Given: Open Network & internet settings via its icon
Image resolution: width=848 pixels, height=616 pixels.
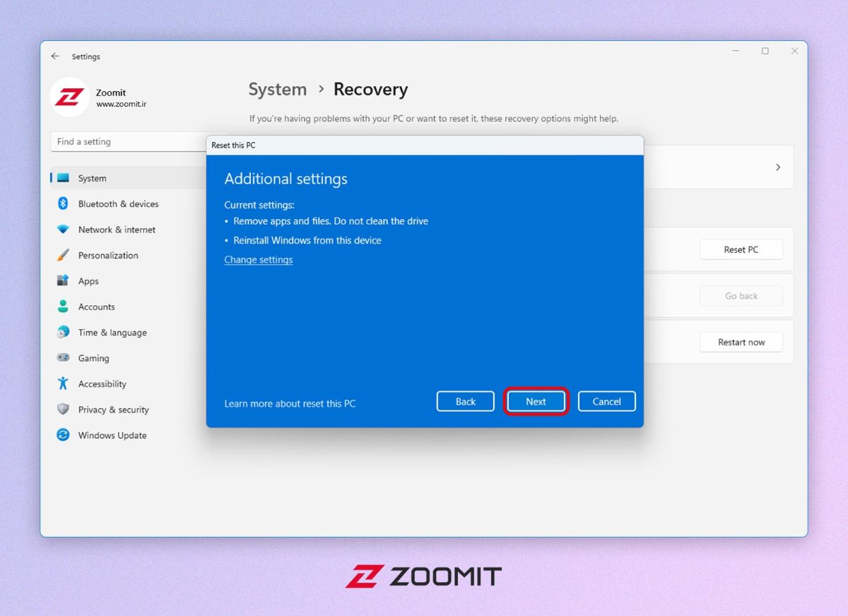Looking at the screenshot, I should 63,230.
